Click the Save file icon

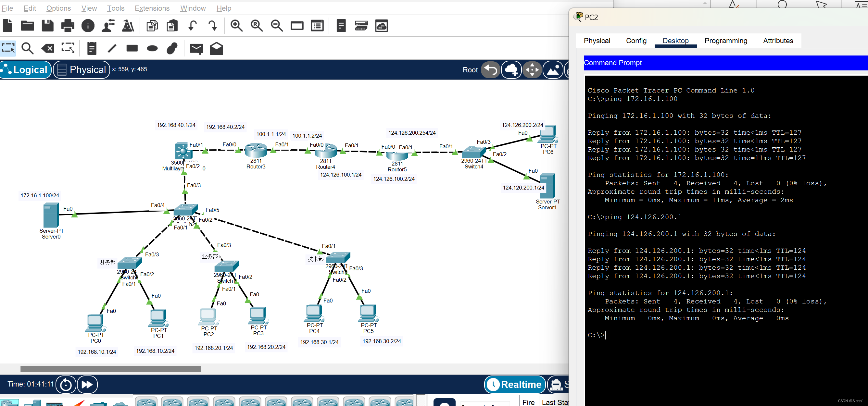tap(47, 26)
